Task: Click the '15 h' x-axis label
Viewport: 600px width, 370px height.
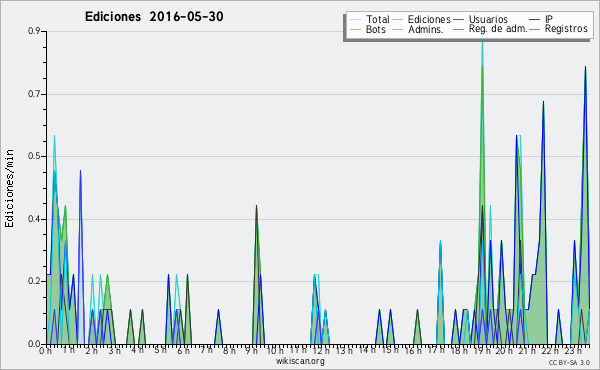Action: click(390, 350)
